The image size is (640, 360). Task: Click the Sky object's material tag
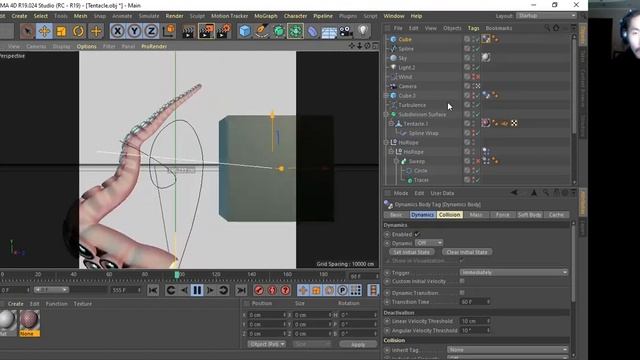pos(486,58)
